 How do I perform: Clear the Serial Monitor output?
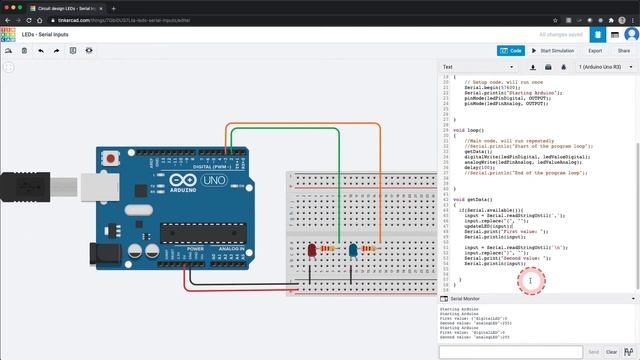tap(611, 352)
